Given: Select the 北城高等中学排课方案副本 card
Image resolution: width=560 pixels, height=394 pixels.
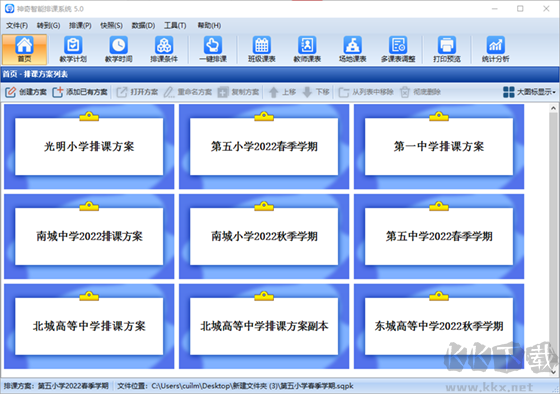Looking at the screenshot, I should [264, 326].
